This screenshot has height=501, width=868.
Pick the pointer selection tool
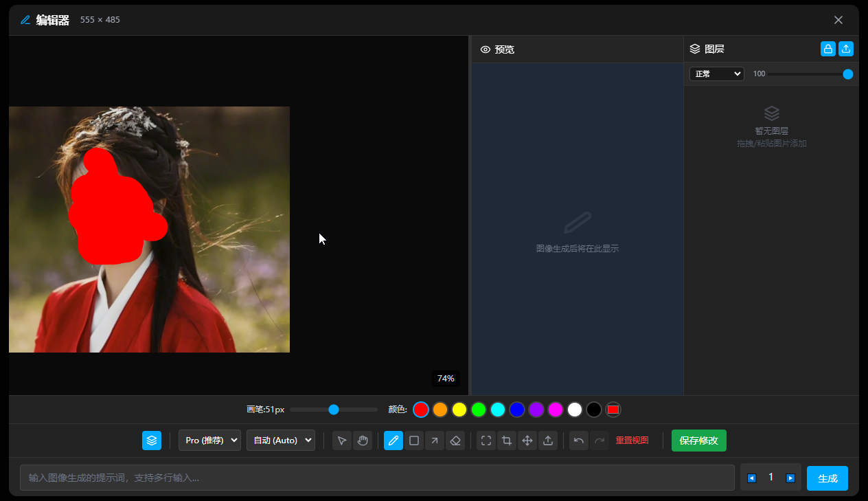342,441
